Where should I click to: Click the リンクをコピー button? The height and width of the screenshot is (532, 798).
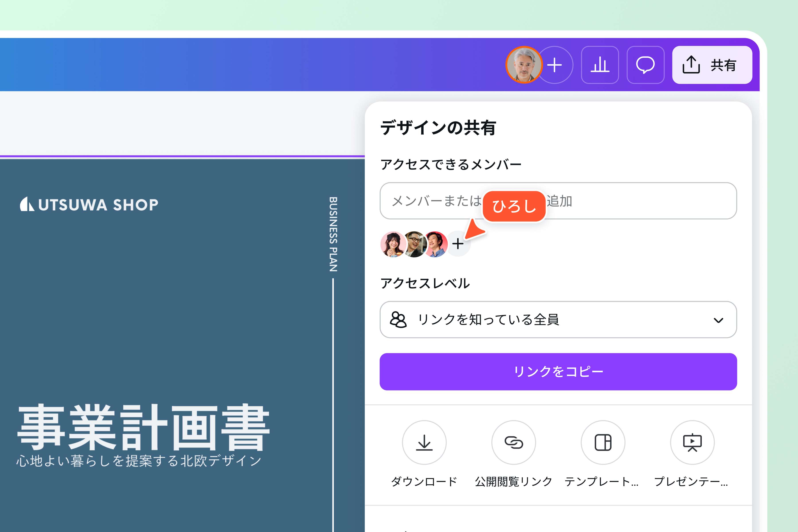tap(558, 372)
